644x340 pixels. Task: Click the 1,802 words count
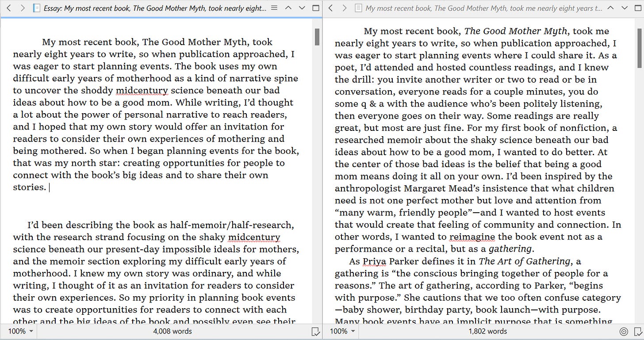(x=487, y=331)
